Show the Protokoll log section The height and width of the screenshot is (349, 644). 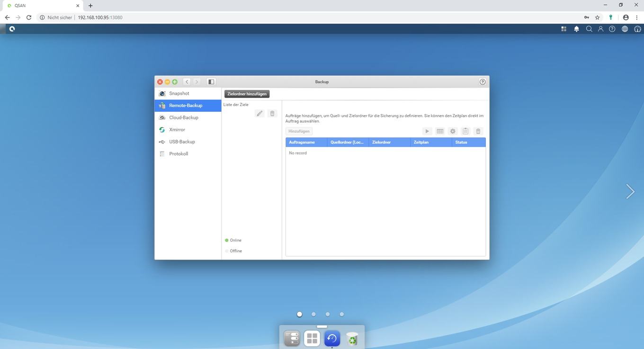click(x=188, y=154)
